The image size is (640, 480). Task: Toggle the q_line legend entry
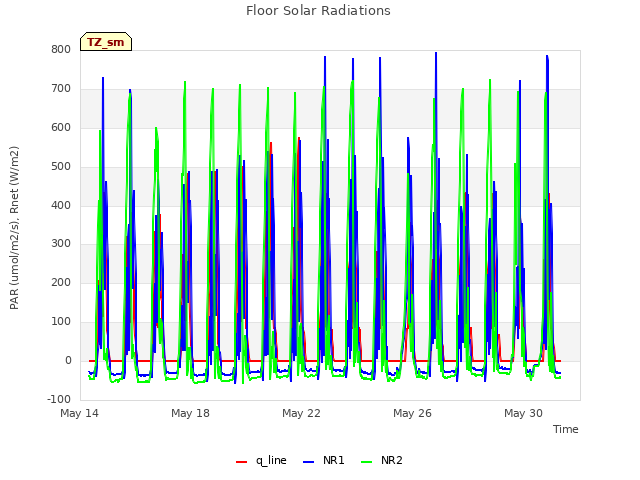[261, 460]
